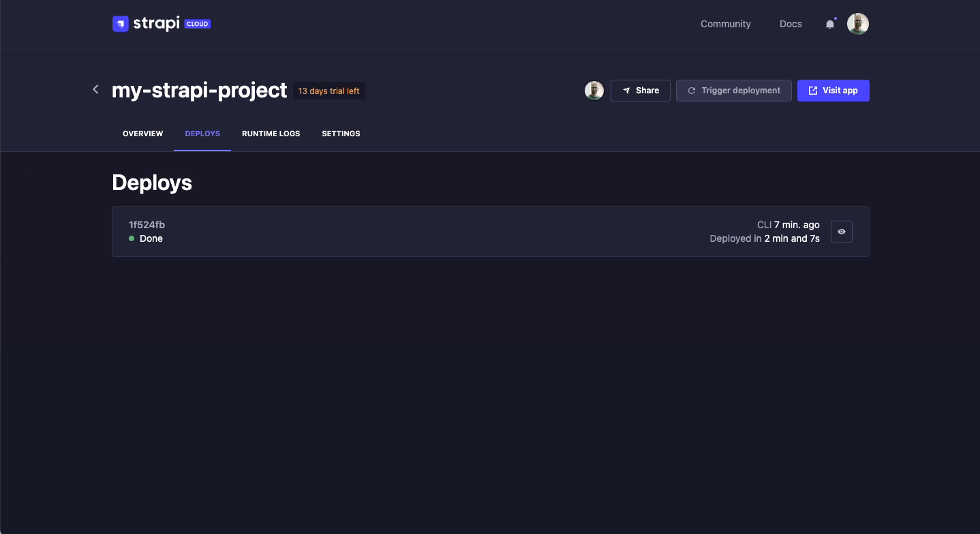Click the 13 days trial left badge
Image resolution: width=980 pixels, height=534 pixels.
[329, 91]
